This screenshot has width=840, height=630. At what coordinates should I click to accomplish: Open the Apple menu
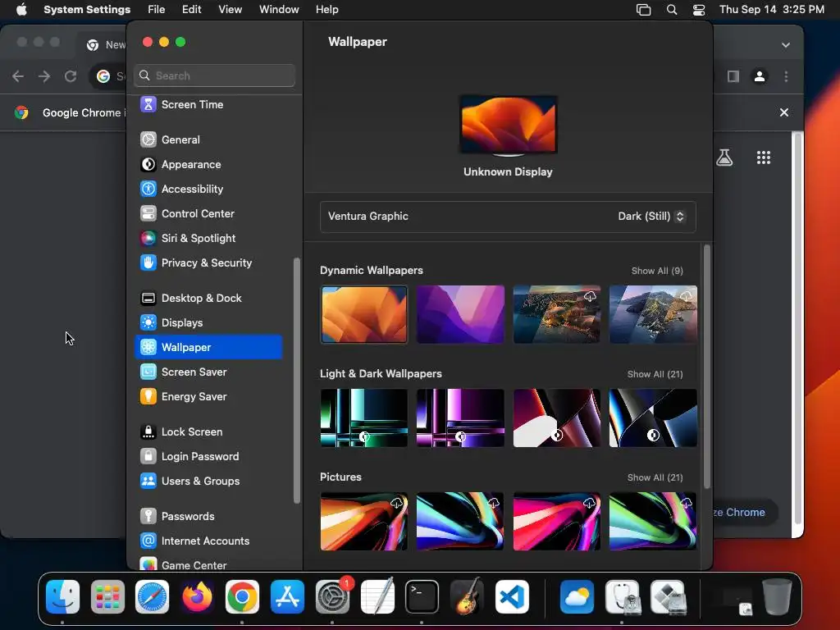[21, 10]
